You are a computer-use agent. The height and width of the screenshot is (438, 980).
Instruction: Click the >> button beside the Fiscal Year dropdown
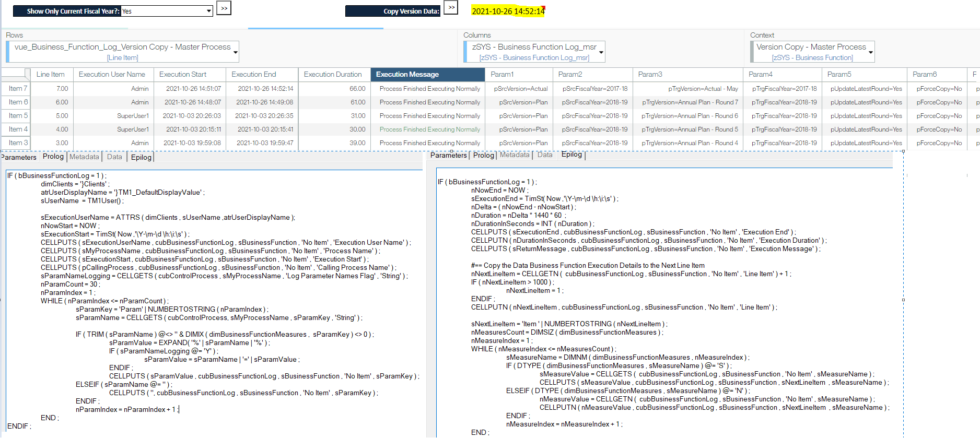pyautogui.click(x=224, y=8)
